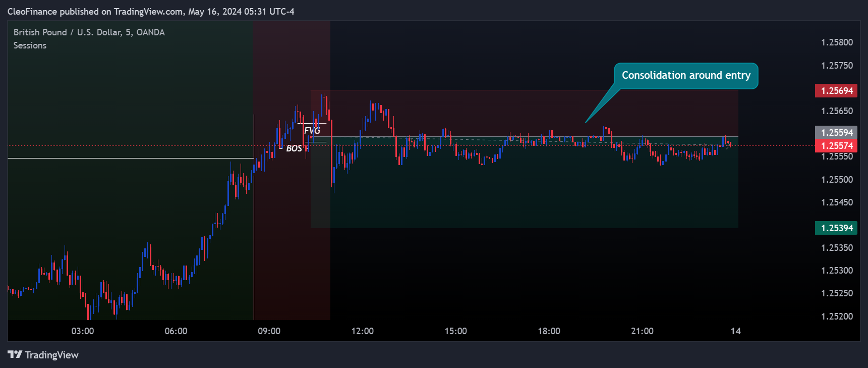Click the 1.25350 price axis label
868x368 pixels.
[x=837, y=248]
